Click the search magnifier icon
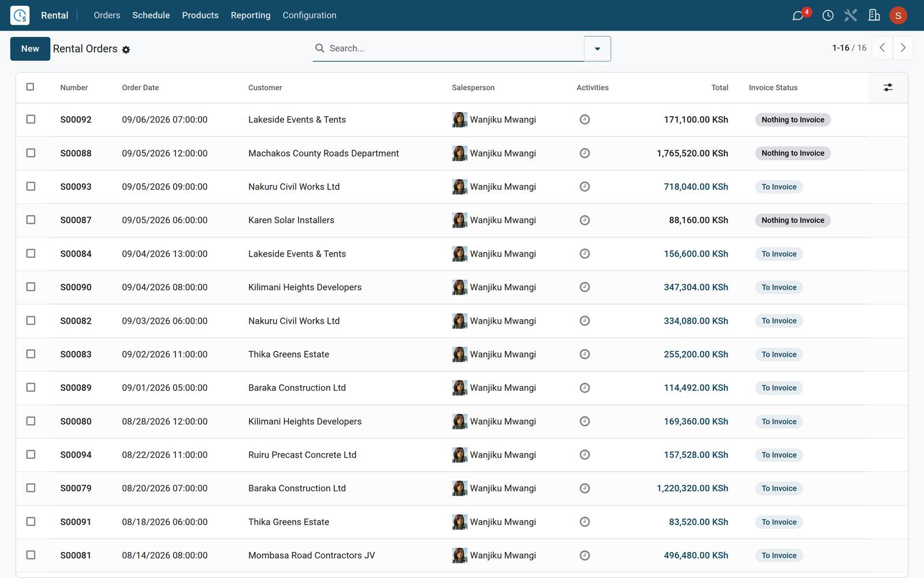 tap(319, 48)
